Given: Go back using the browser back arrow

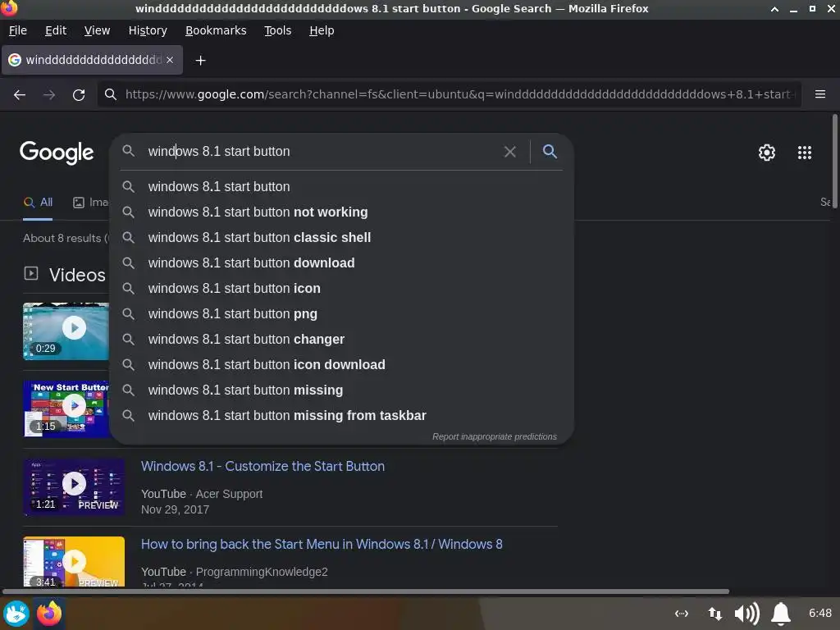Looking at the screenshot, I should [20, 95].
